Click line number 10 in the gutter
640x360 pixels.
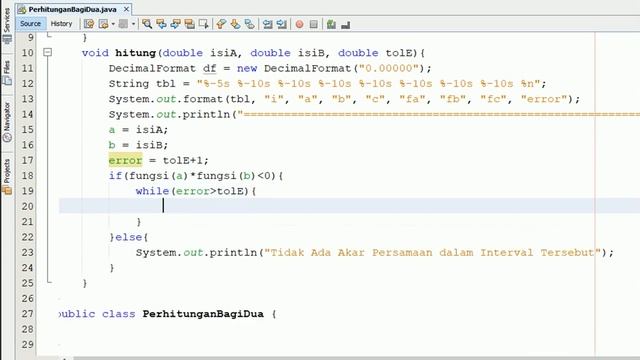[x=27, y=53]
